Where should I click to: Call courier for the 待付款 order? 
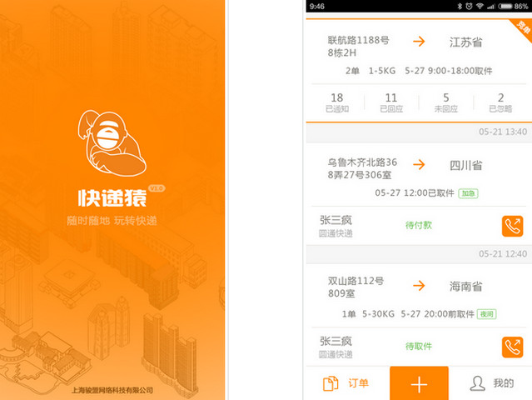tap(512, 226)
